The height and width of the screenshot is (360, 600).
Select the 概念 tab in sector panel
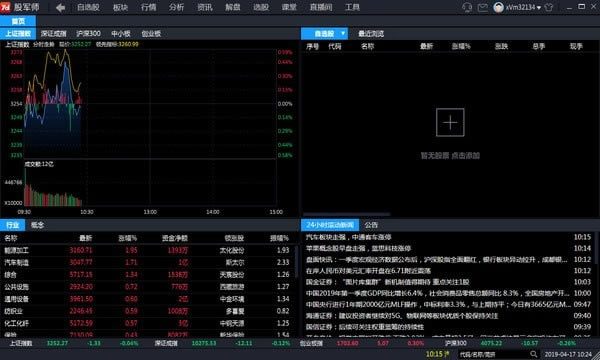(37, 225)
